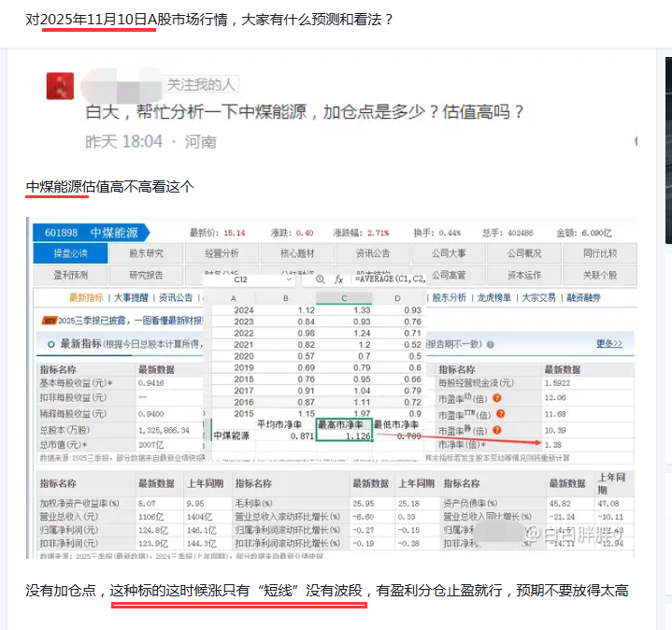Screen dimensions: 672x630
Task: Click the 归属净利润 value 124.8亿
Action: 153,530
